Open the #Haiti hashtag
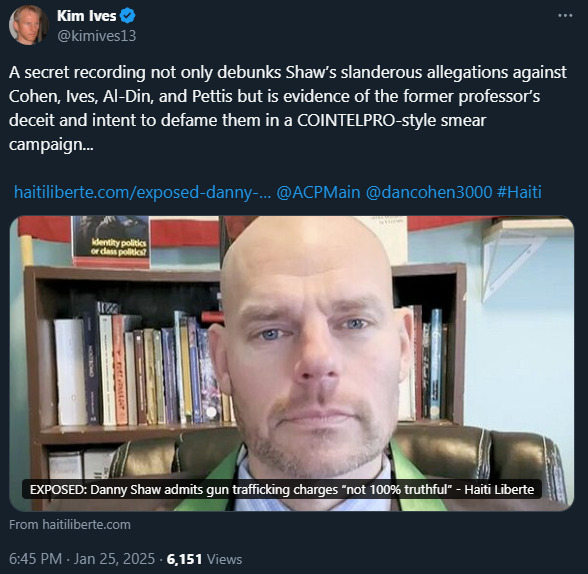The height and width of the screenshot is (574, 588). [519, 192]
